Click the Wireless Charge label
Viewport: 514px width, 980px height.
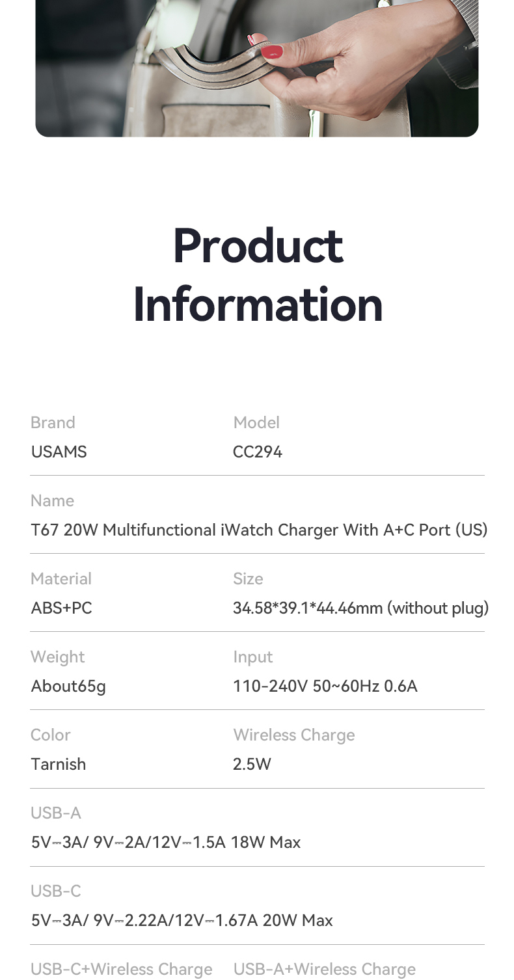pos(294,735)
